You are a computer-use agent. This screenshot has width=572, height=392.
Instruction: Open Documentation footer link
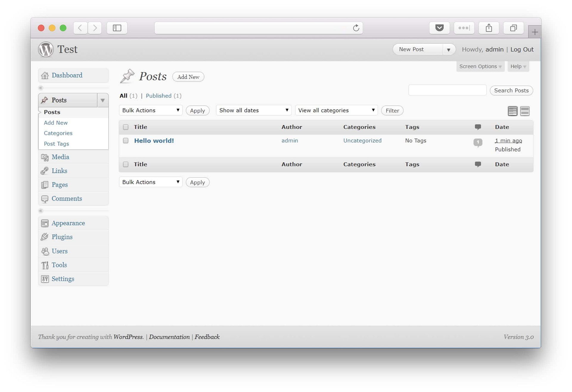(x=169, y=337)
